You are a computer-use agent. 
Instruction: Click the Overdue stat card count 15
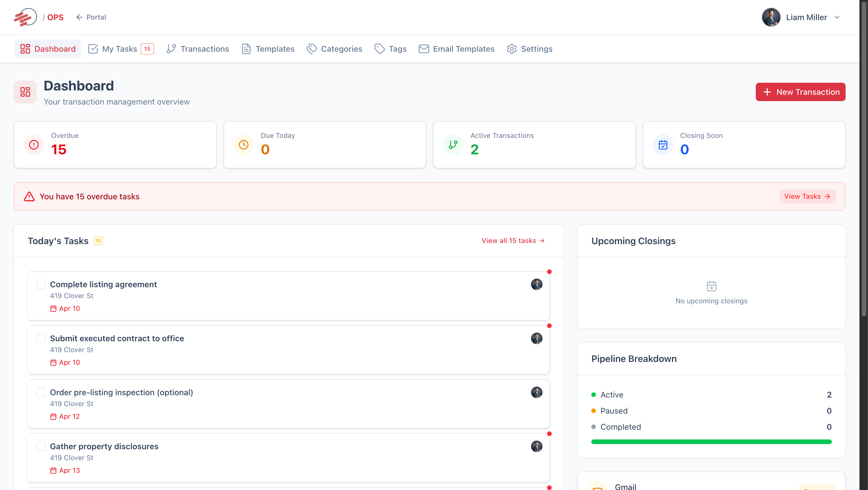59,149
